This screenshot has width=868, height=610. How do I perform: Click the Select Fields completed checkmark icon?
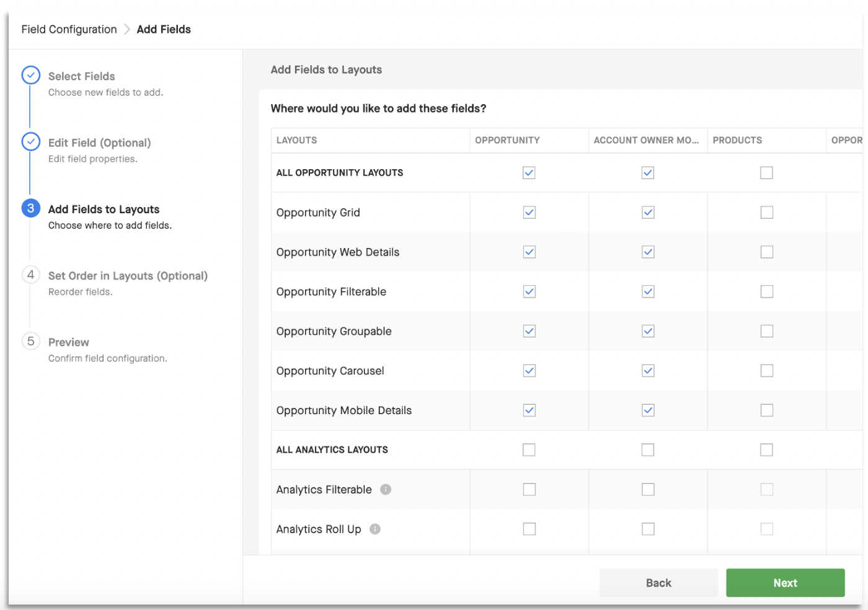pos(31,75)
